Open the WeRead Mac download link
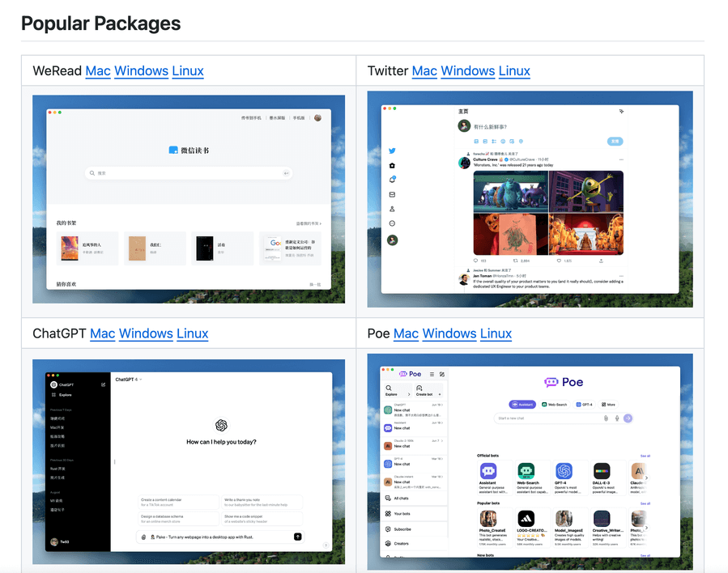 coord(98,70)
